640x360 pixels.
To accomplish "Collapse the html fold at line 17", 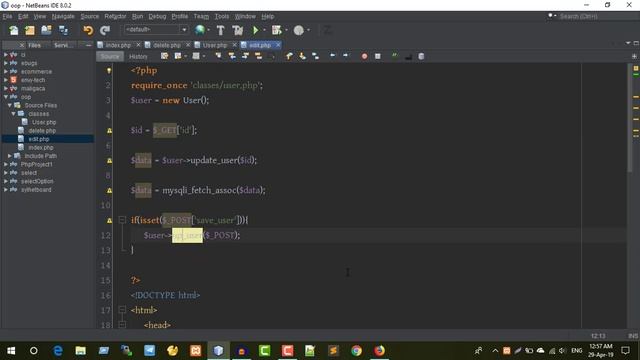I will (122, 310).
